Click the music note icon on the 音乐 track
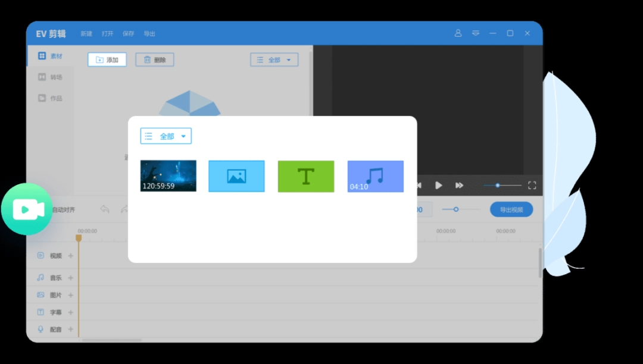 click(x=40, y=277)
